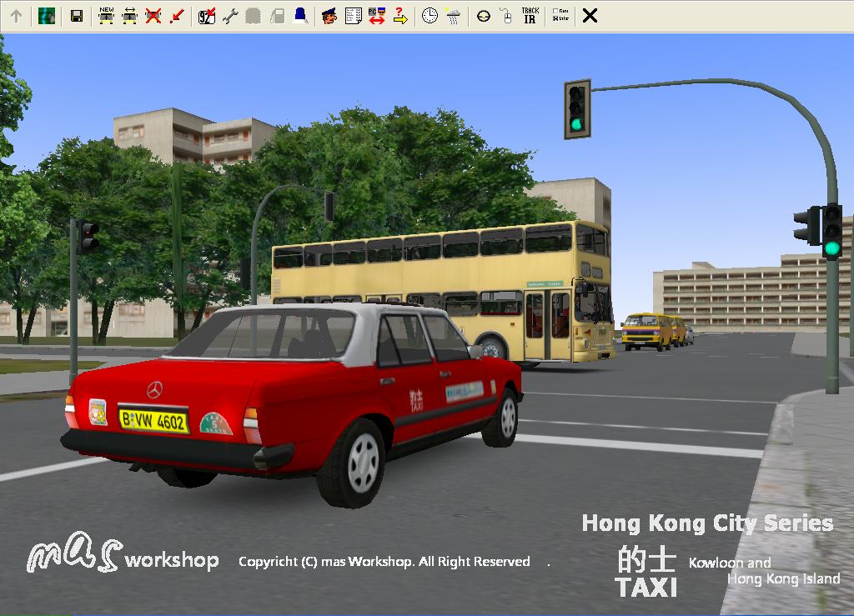Toggle PC/player control swap icon
Image resolution: width=854 pixels, height=616 pixels.
point(376,17)
